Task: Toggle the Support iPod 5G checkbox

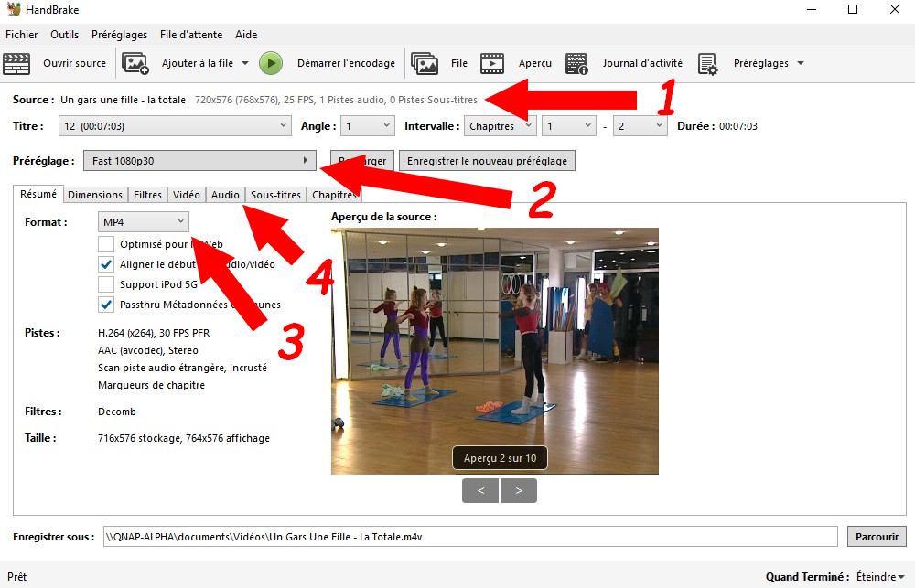Action: tap(106, 284)
